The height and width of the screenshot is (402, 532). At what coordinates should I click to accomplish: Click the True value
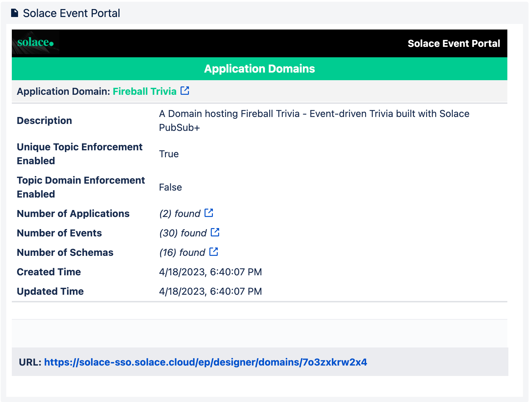[x=169, y=154]
